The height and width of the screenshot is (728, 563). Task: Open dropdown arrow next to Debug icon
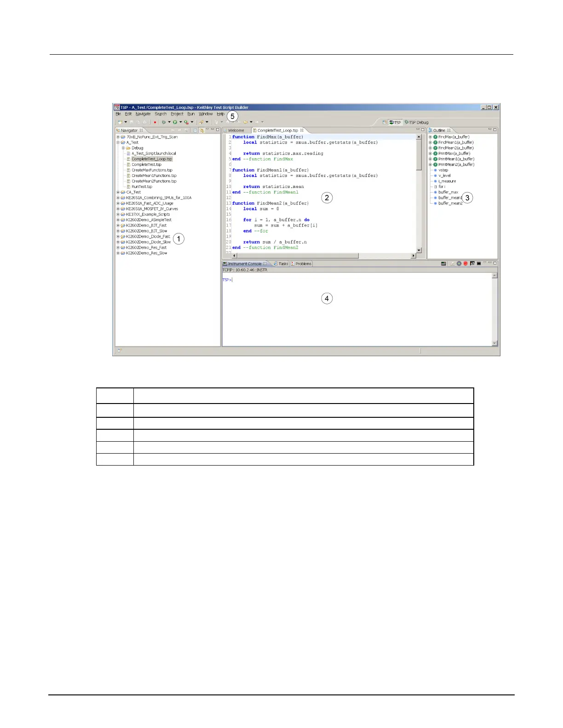pos(169,122)
